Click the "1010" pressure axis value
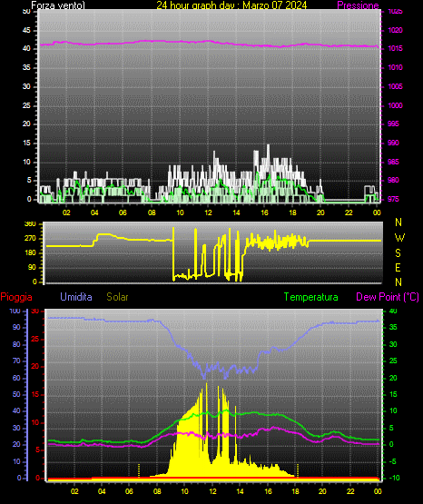This screenshot has width=423, height=504. pyautogui.click(x=395, y=67)
